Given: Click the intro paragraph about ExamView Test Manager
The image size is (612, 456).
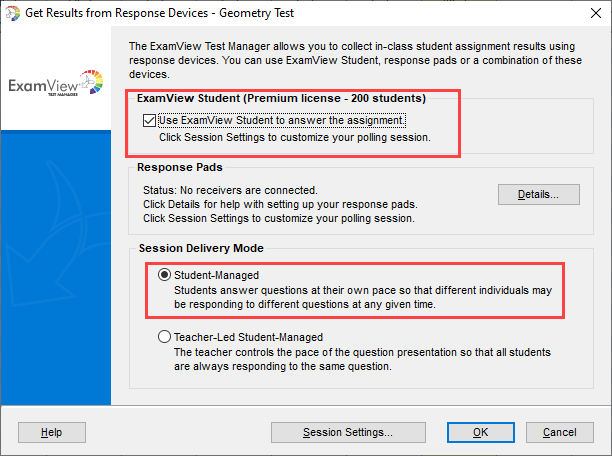Looking at the screenshot, I should 355,60.
